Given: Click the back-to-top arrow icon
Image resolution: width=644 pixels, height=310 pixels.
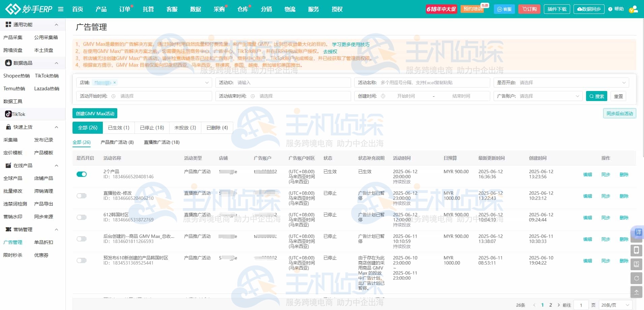Looking at the screenshot, I should click(x=636, y=292).
